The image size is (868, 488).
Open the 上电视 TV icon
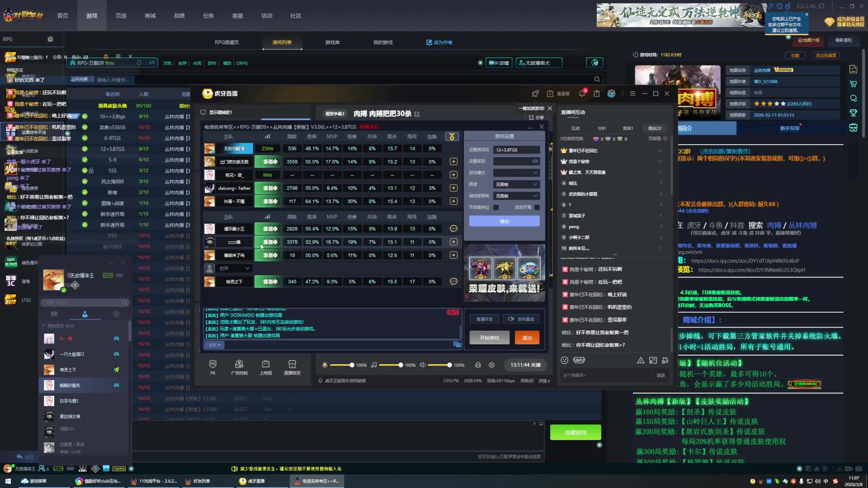[x=265, y=365]
